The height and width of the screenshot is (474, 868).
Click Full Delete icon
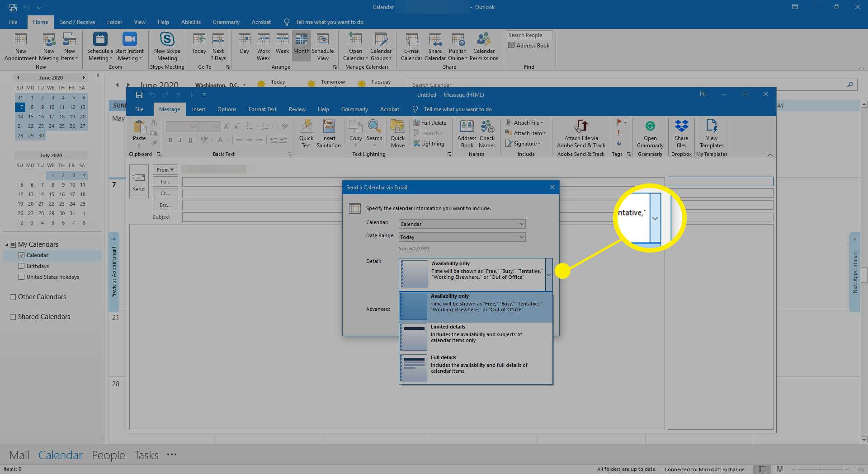tap(429, 123)
